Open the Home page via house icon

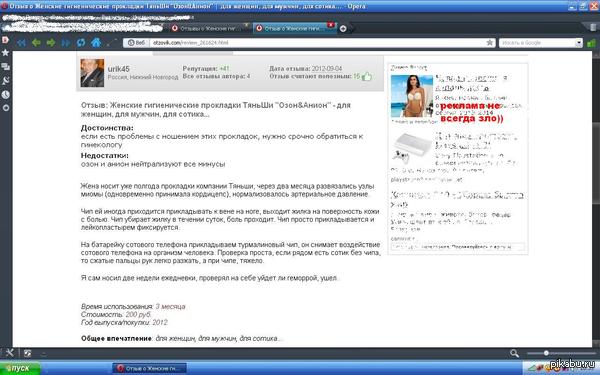click(x=96, y=42)
